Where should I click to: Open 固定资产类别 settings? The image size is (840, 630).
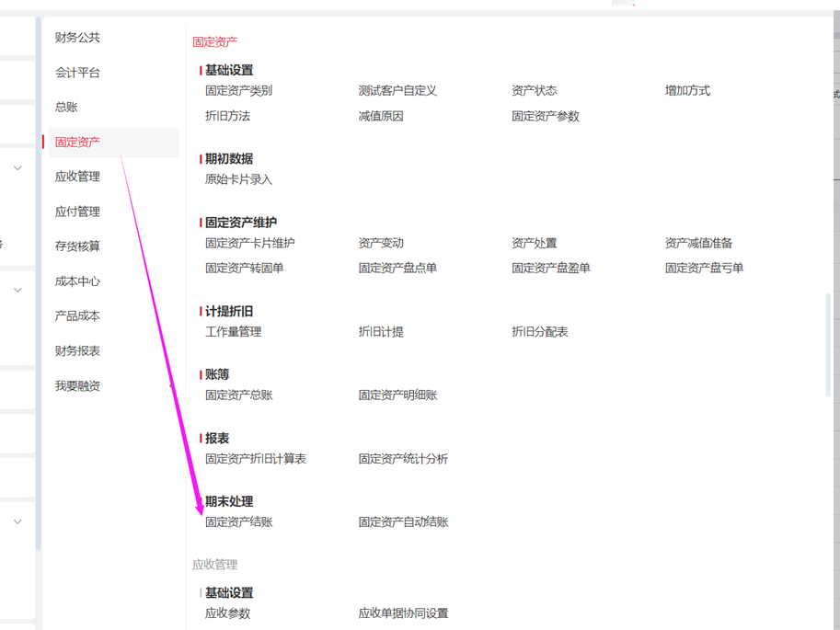point(239,90)
